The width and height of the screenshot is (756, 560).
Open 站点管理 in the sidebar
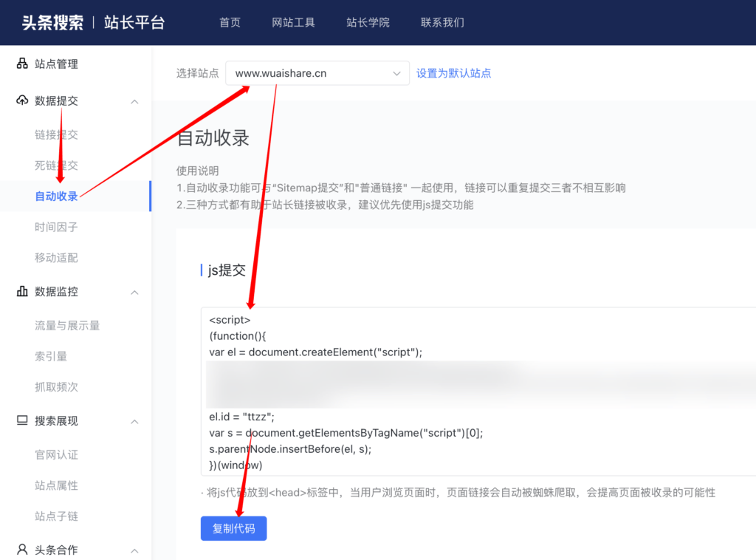click(x=56, y=64)
